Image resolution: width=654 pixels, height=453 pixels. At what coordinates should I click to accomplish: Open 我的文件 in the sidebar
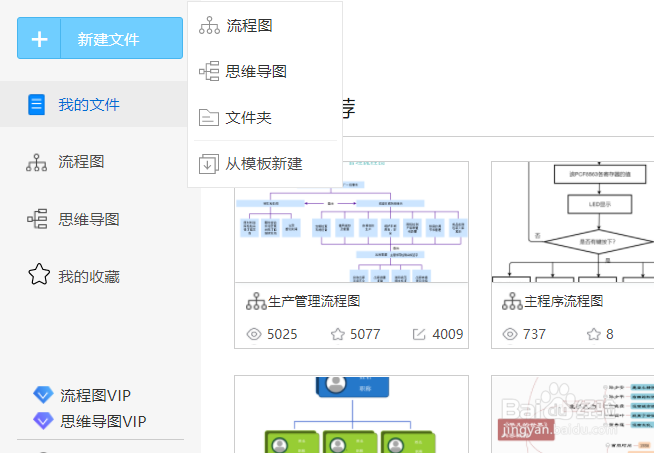pos(94,104)
